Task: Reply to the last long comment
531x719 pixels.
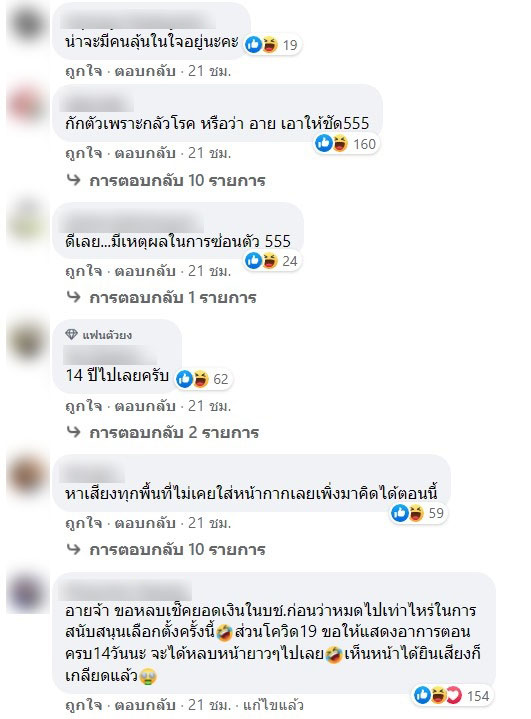Action: (145, 705)
